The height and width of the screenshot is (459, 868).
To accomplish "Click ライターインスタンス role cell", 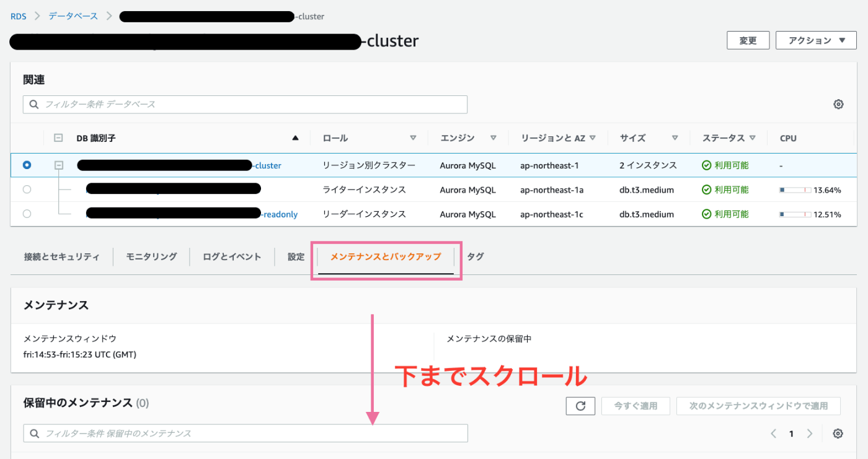I will click(364, 190).
